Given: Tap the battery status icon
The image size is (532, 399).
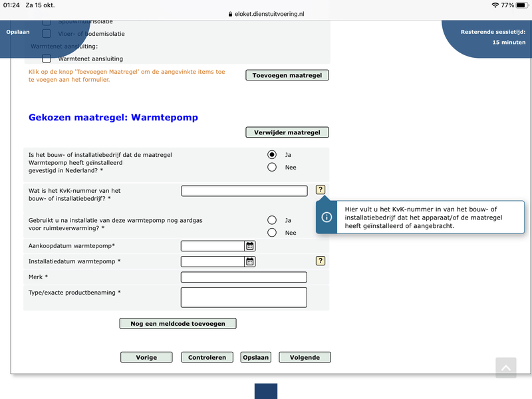Looking at the screenshot, I should 522,5.
